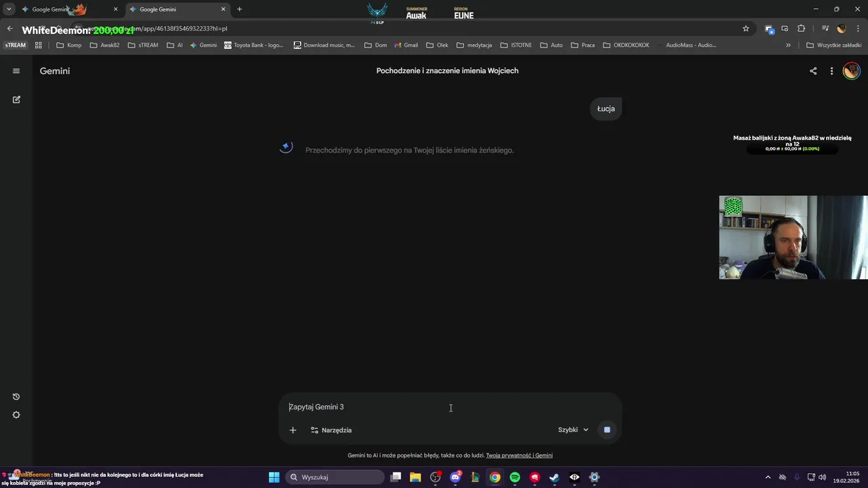Open apps grid icon in bookmarks bar
This screenshot has height=488, width=868.
(39, 45)
